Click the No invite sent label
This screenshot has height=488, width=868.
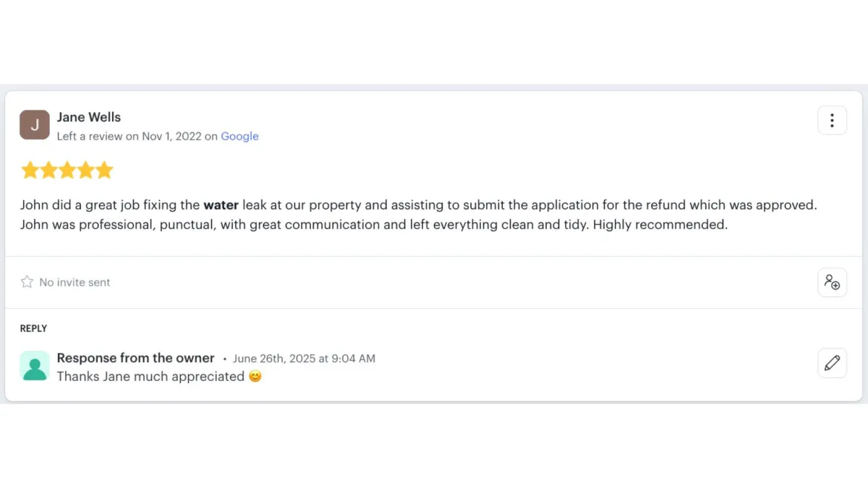click(75, 282)
